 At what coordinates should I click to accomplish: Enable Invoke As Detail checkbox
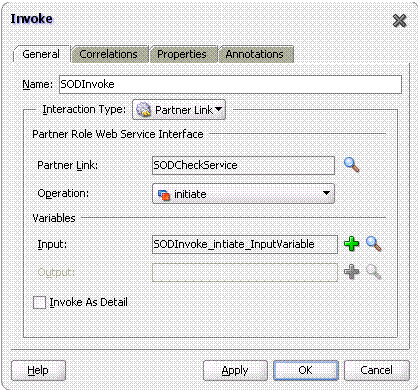coord(39,302)
